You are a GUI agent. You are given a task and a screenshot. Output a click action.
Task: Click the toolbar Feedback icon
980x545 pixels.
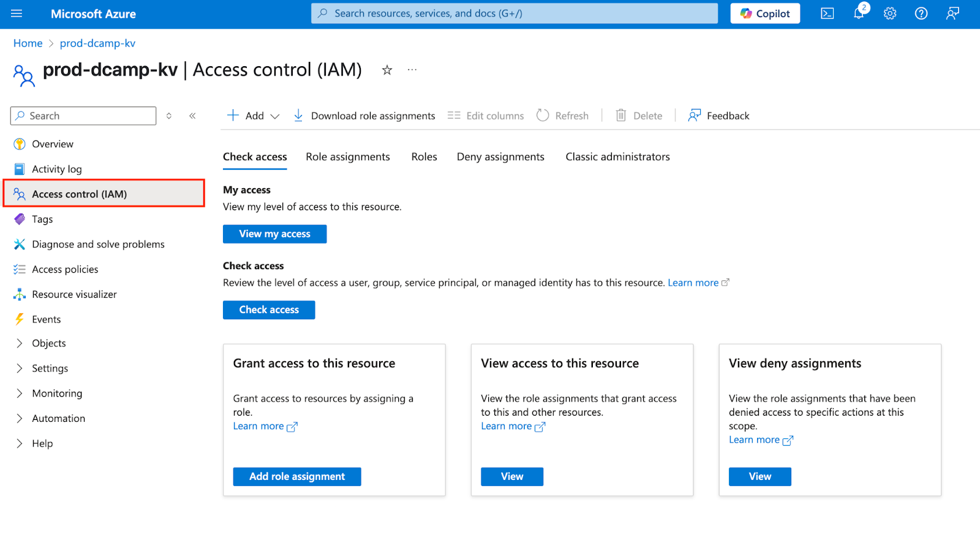coord(695,115)
